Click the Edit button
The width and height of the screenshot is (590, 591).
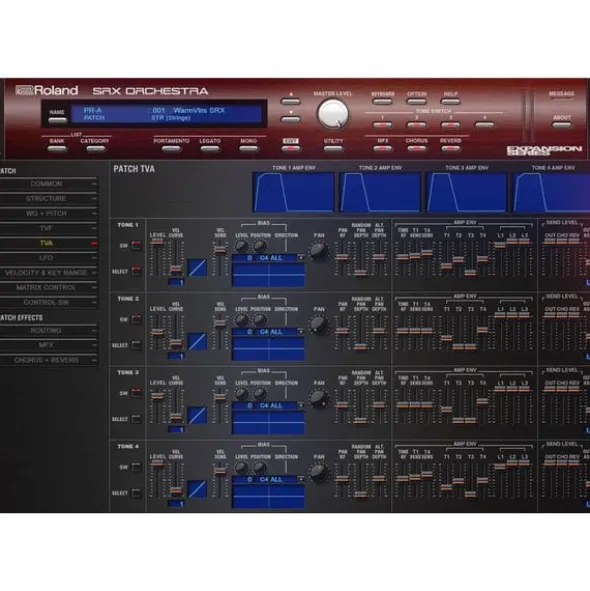pyautogui.click(x=291, y=149)
